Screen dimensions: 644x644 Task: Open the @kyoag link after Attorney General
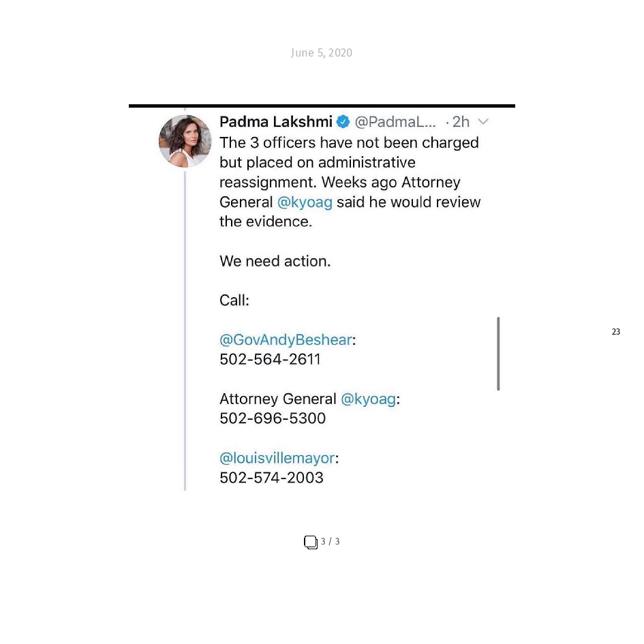(x=369, y=399)
